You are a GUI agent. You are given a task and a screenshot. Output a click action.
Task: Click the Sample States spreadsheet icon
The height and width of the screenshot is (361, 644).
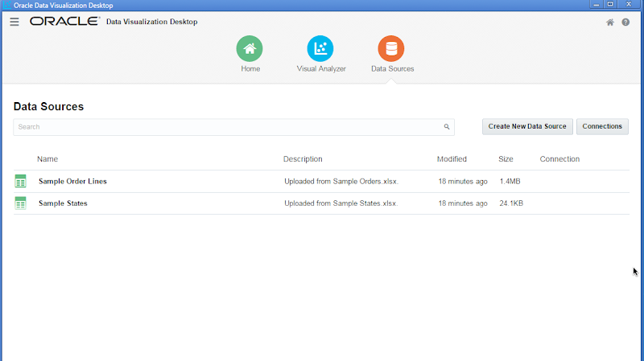click(x=20, y=203)
